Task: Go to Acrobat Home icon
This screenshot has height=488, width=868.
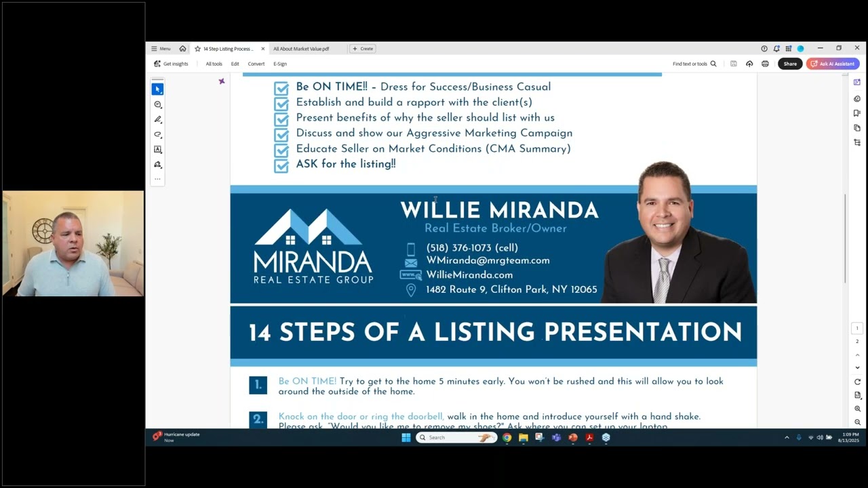Action: (182, 49)
